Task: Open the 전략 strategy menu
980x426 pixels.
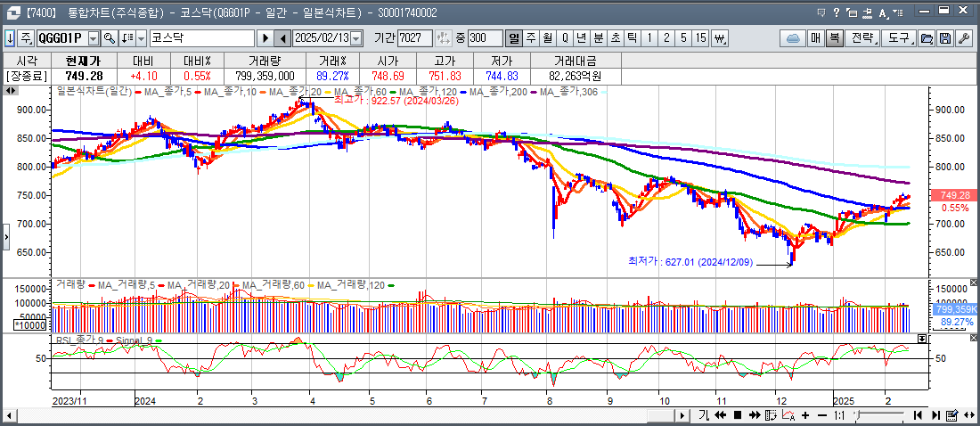Action: (862, 38)
